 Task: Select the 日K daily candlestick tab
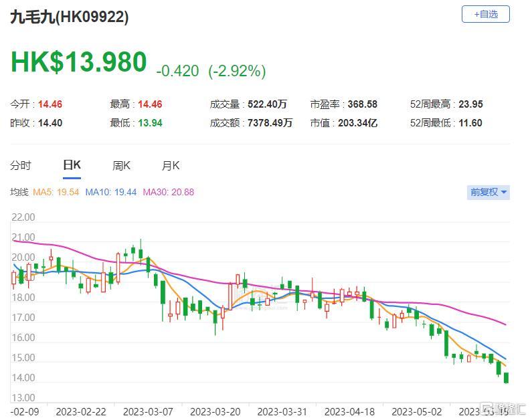[x=72, y=165]
